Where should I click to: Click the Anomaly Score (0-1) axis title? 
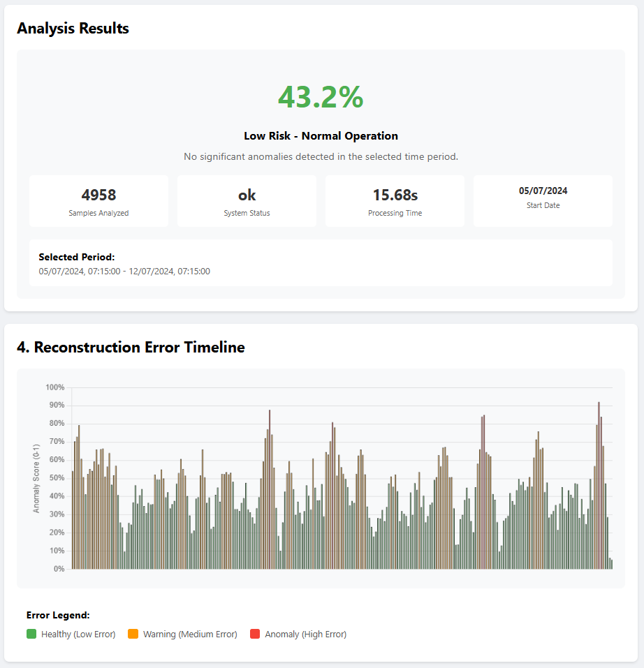(x=36, y=478)
